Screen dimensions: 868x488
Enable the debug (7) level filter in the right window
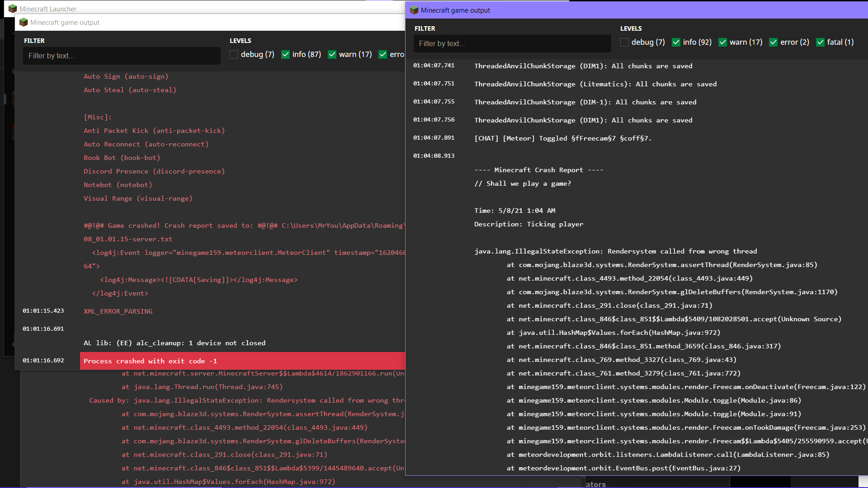click(624, 42)
